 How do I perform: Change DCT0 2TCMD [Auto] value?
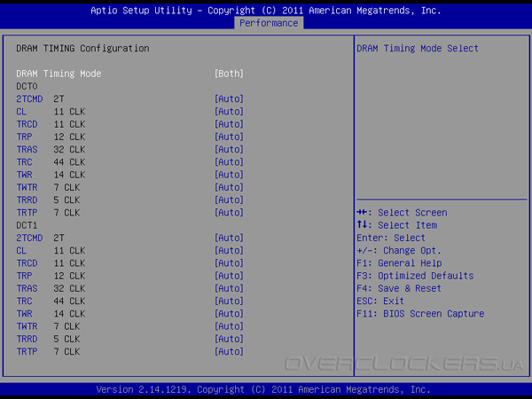(229, 98)
